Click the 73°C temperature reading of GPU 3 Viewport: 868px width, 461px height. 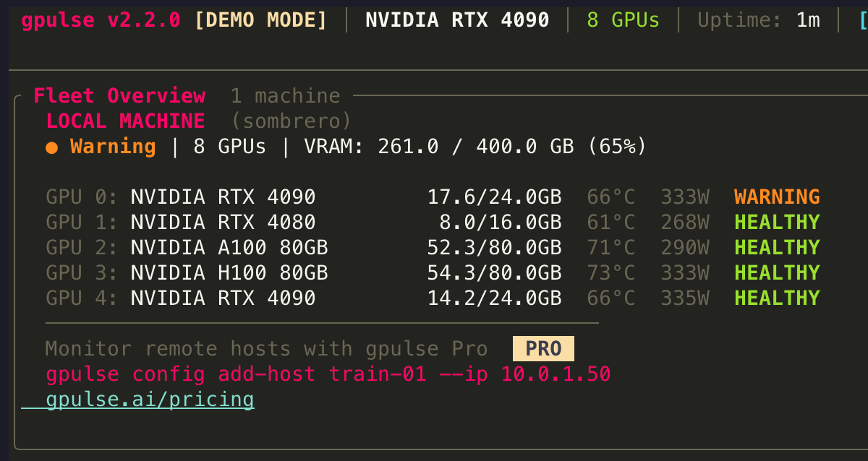point(611,272)
